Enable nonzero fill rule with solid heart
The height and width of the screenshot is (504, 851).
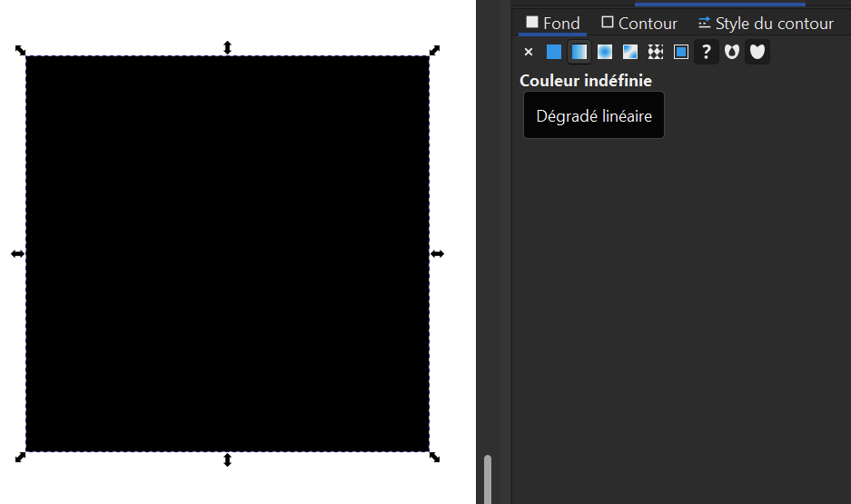[x=757, y=53]
